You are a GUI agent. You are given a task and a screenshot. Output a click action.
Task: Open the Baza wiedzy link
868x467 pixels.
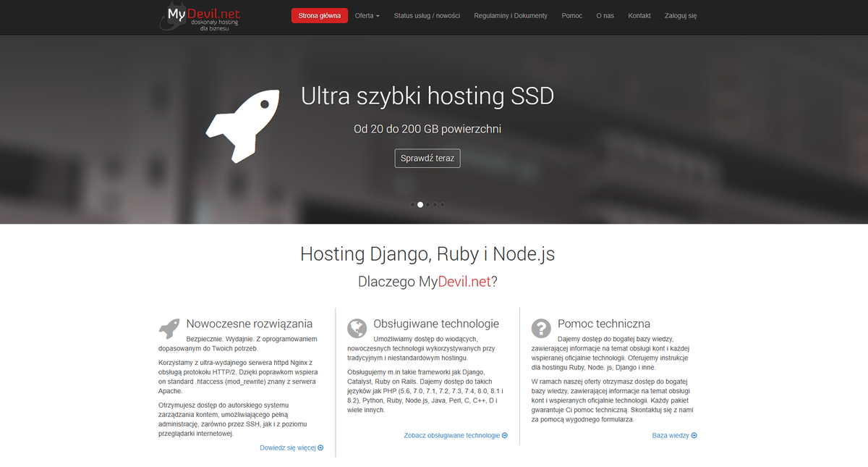coord(669,435)
